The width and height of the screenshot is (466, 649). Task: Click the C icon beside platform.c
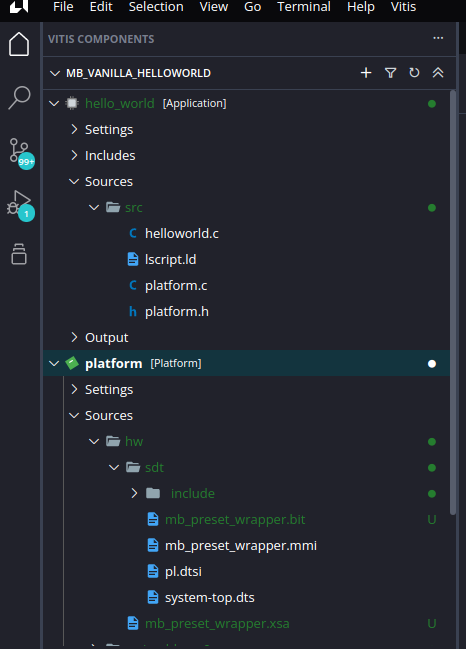[133, 286]
